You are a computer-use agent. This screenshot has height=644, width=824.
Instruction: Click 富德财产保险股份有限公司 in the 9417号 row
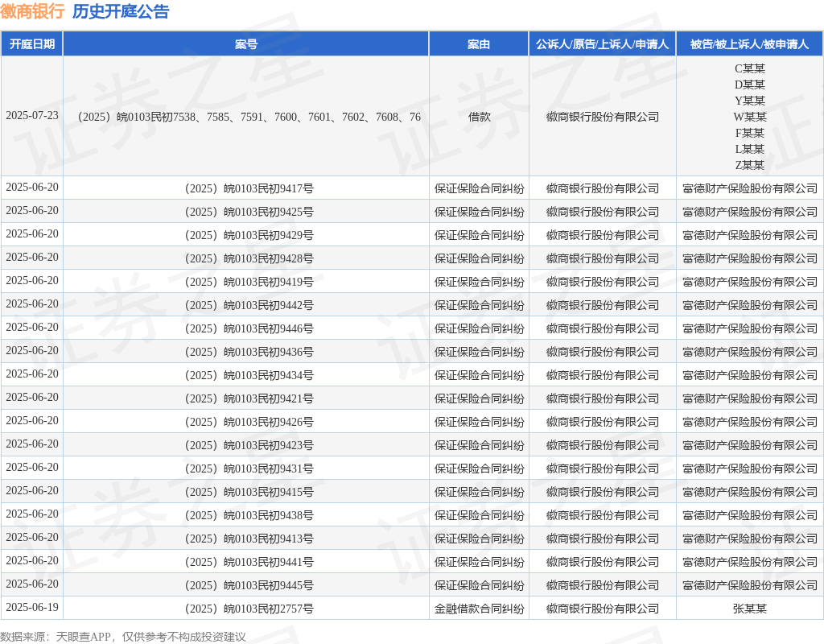pos(750,188)
